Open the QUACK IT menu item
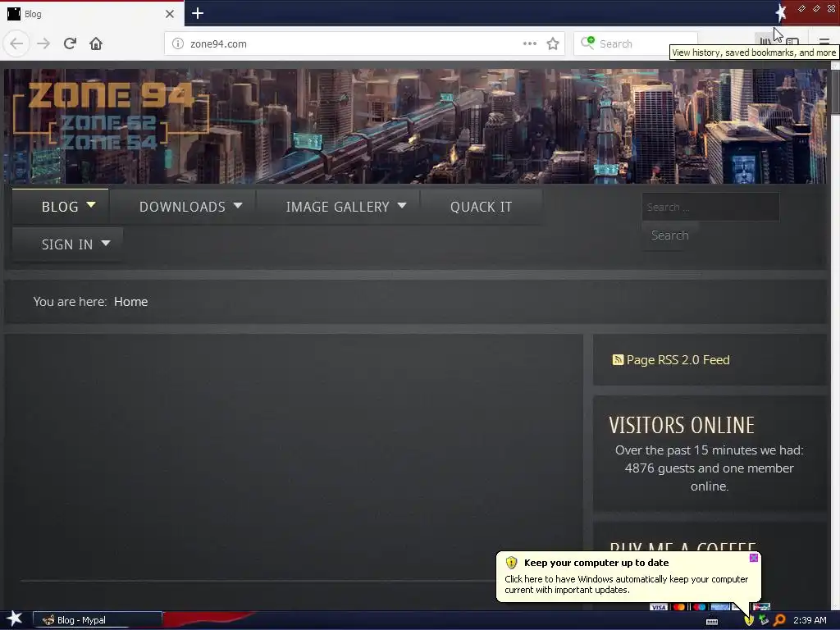Viewport: 840px width, 630px height. [481, 207]
